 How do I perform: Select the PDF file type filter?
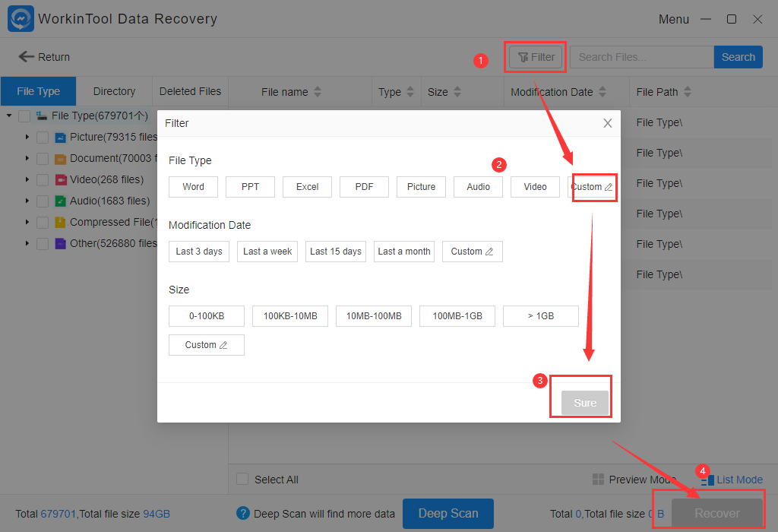[364, 187]
